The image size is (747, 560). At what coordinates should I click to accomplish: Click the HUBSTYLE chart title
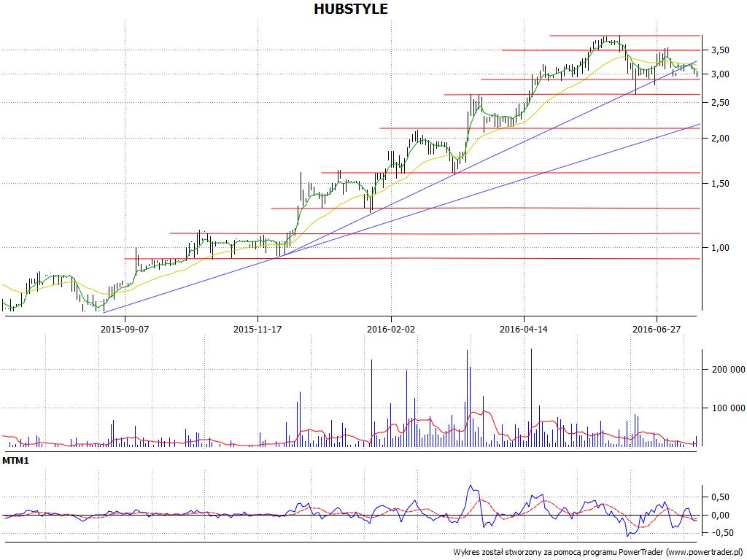[351, 9]
